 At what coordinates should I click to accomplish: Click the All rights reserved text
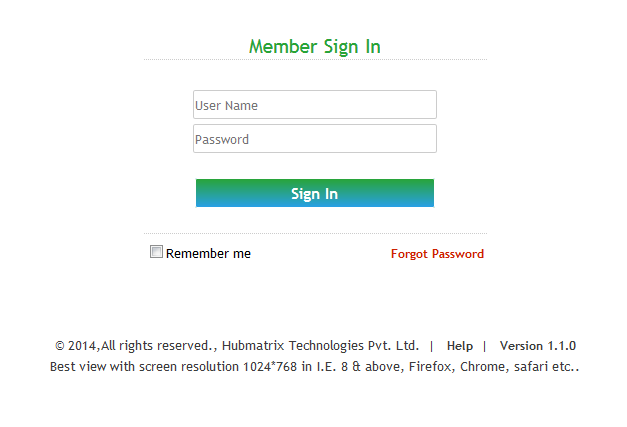point(158,346)
